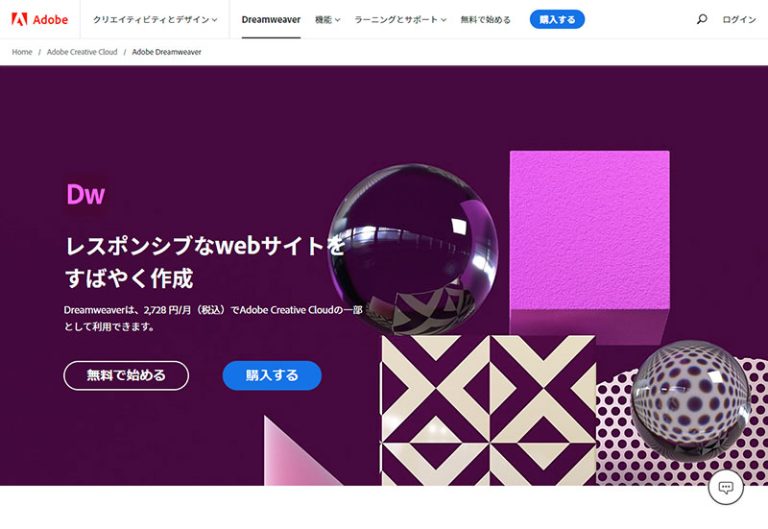Click Adobe Dreamweaver breadcrumb item

167,52
